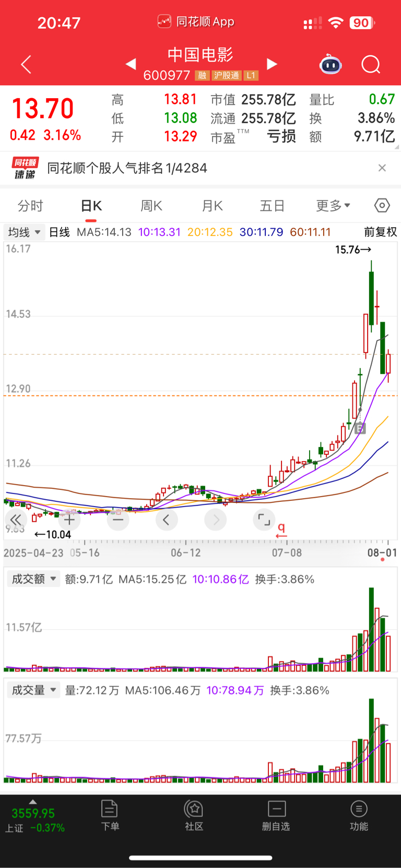
Task: Open 同花顺个股人气排名 1/4284 banner
Action: tap(127, 168)
